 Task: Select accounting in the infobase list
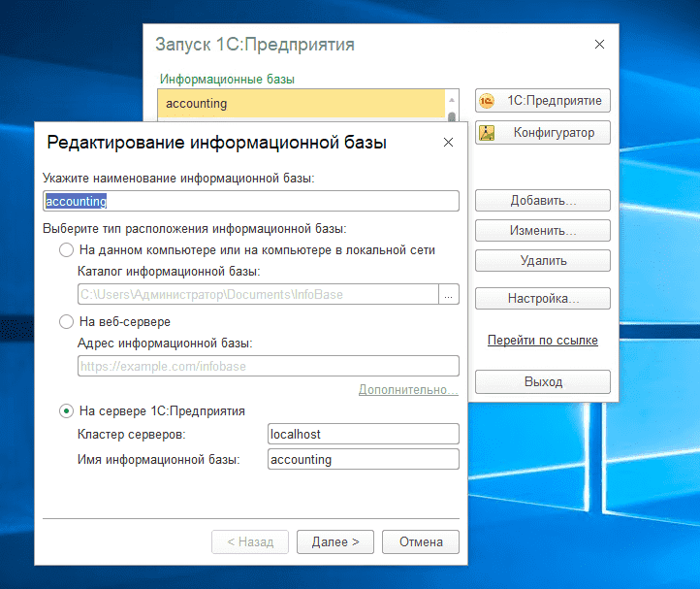[x=302, y=104]
